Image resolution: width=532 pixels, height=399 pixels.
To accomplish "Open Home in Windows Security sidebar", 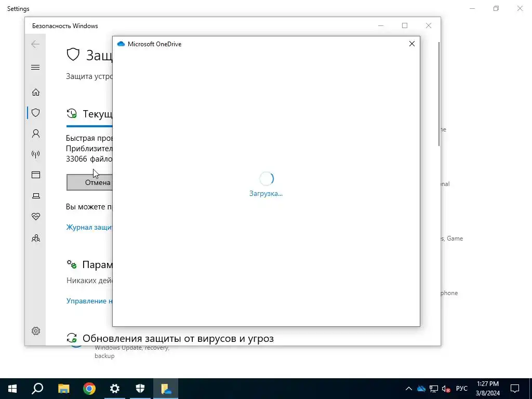I will (36, 92).
